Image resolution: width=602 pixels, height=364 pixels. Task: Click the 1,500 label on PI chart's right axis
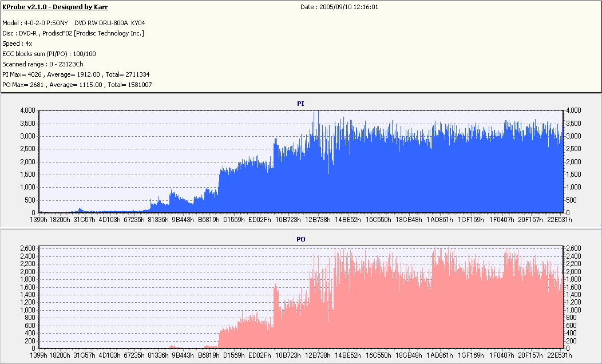coord(573,175)
